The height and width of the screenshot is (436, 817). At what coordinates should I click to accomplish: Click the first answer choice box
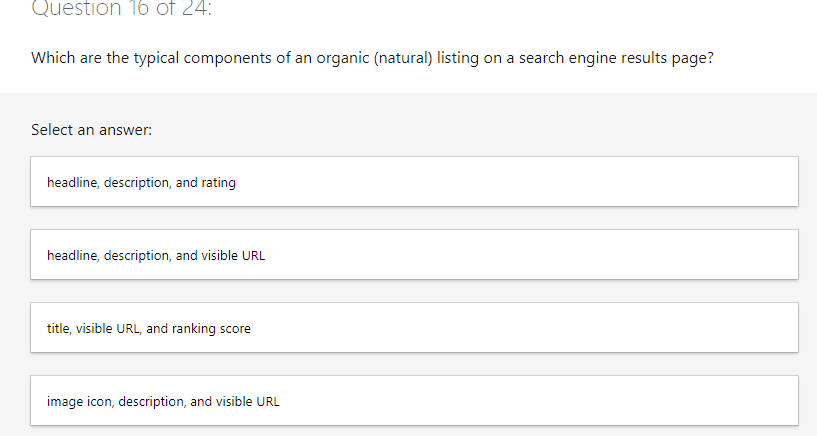pos(414,182)
